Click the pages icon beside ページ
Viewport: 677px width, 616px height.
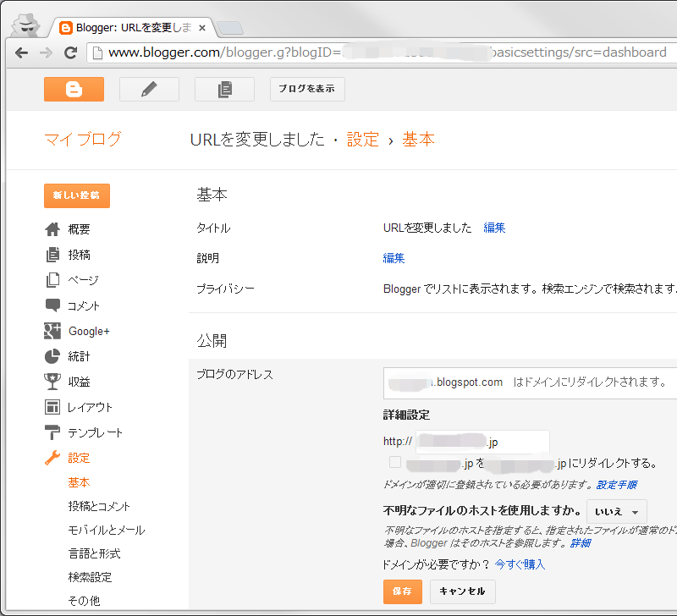pos(52,280)
